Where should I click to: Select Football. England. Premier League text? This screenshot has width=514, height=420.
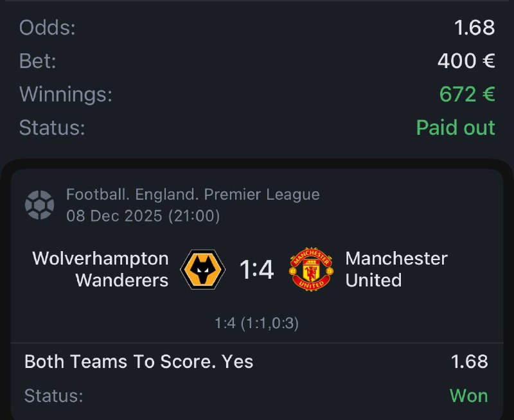193,194
